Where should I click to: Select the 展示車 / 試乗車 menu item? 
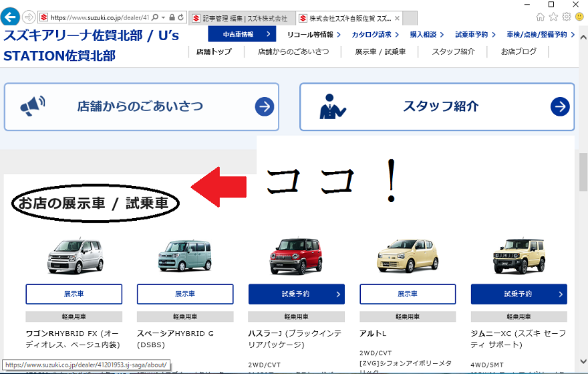[x=380, y=52]
